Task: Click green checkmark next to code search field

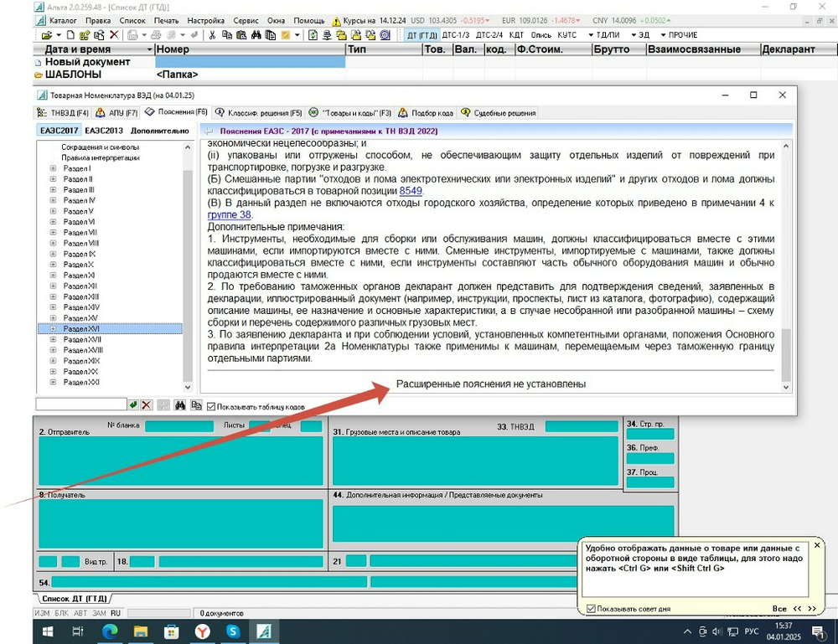Action: pyautogui.click(x=133, y=405)
